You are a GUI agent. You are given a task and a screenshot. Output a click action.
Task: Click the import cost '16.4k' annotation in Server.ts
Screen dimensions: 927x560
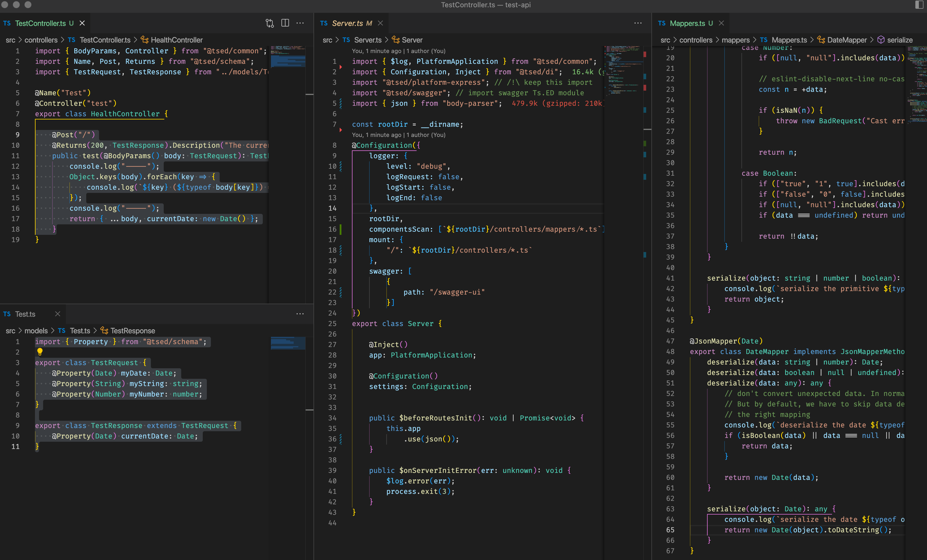click(x=582, y=72)
